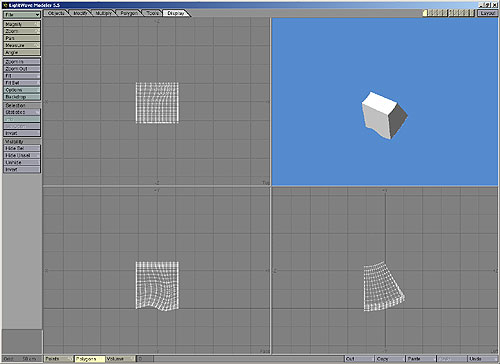Click the wireframe mesh in Top view

pyautogui.click(x=157, y=103)
